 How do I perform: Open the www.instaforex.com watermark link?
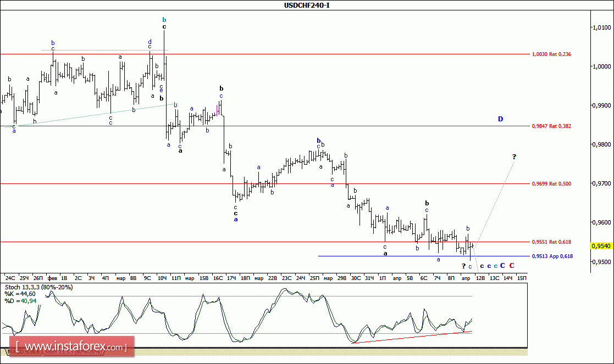click(x=72, y=347)
